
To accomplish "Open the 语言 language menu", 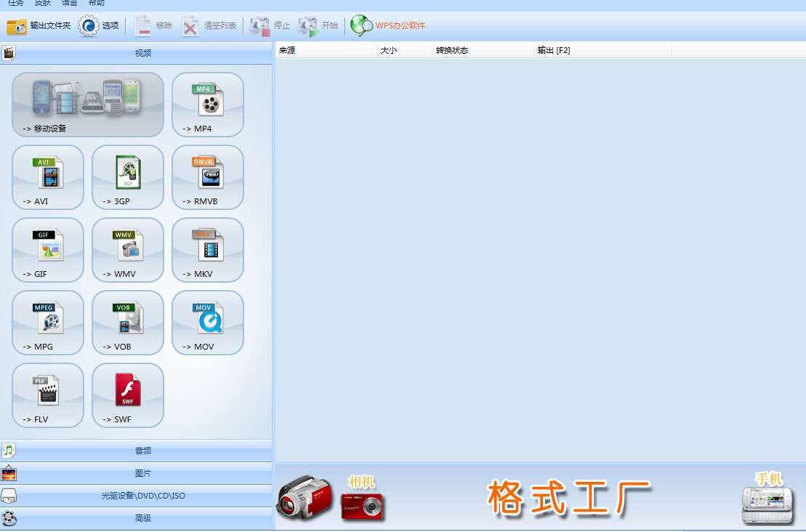I will click(69, 3).
